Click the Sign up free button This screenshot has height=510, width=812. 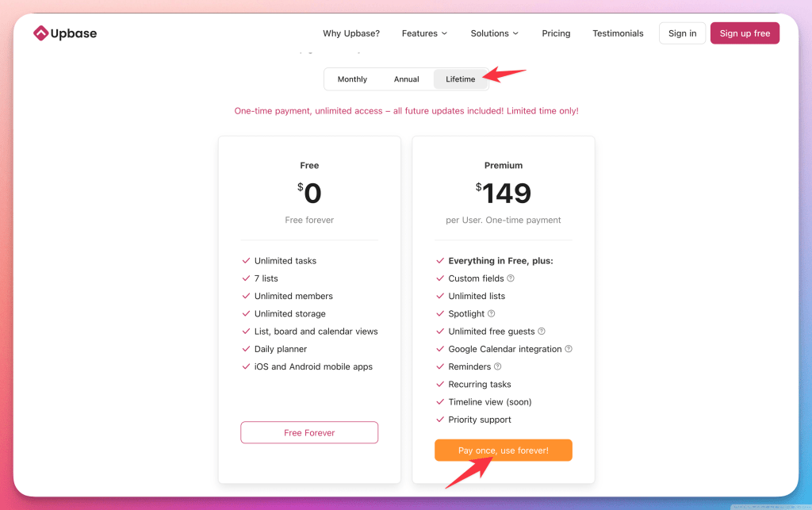coord(745,33)
